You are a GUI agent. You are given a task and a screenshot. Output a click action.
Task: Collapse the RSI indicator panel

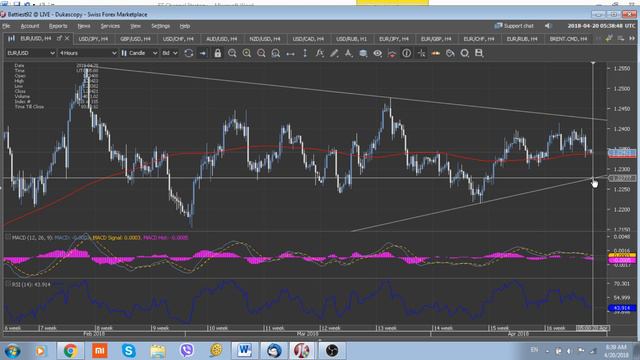tap(8, 284)
